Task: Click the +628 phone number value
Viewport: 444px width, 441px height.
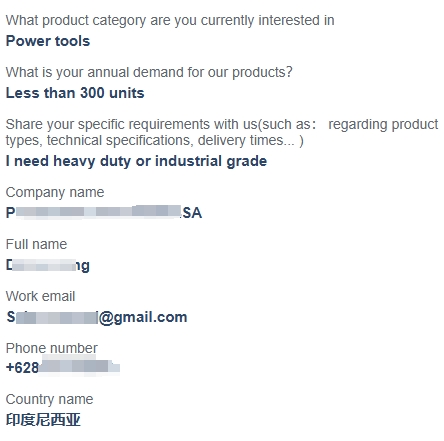Action: (x=63, y=367)
